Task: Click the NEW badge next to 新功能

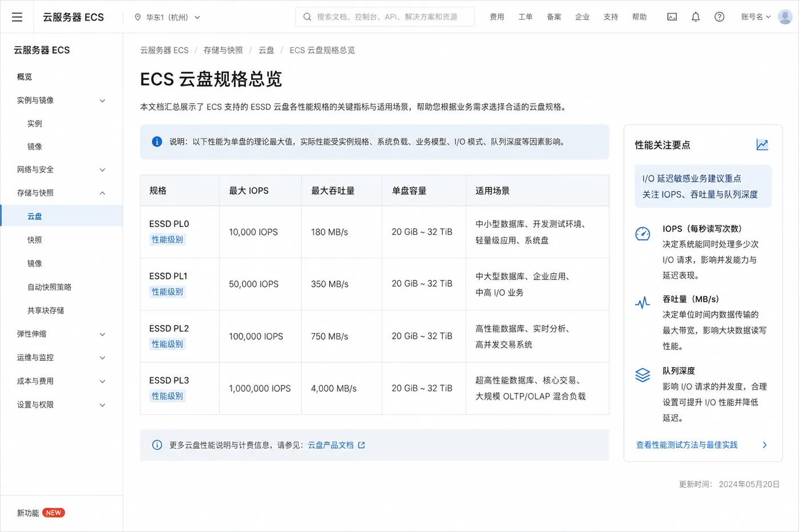Action: point(54,513)
